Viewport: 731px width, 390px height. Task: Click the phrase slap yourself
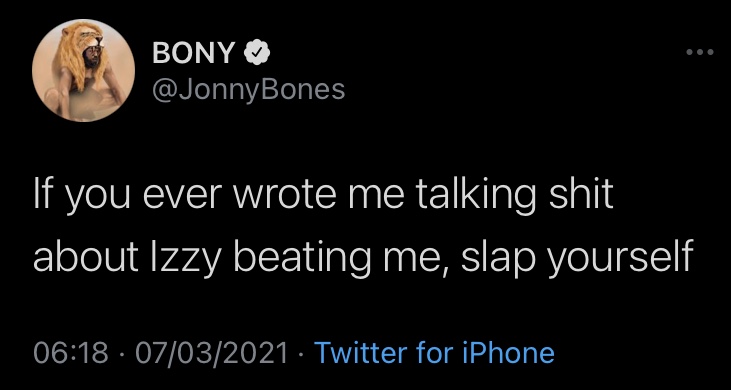coord(575,258)
